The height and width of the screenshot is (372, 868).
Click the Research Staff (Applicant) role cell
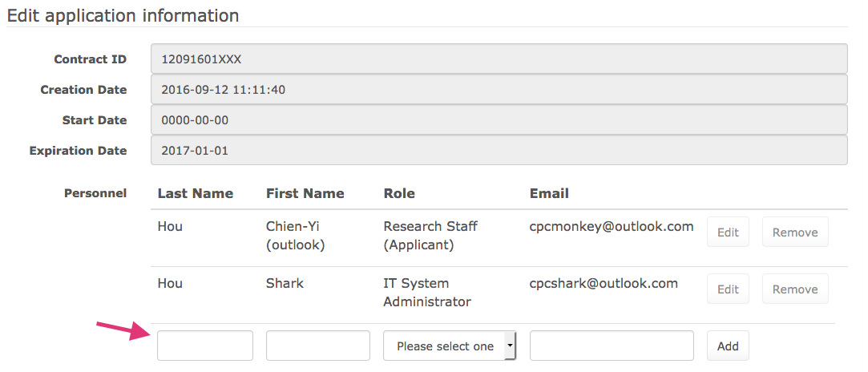[430, 235]
